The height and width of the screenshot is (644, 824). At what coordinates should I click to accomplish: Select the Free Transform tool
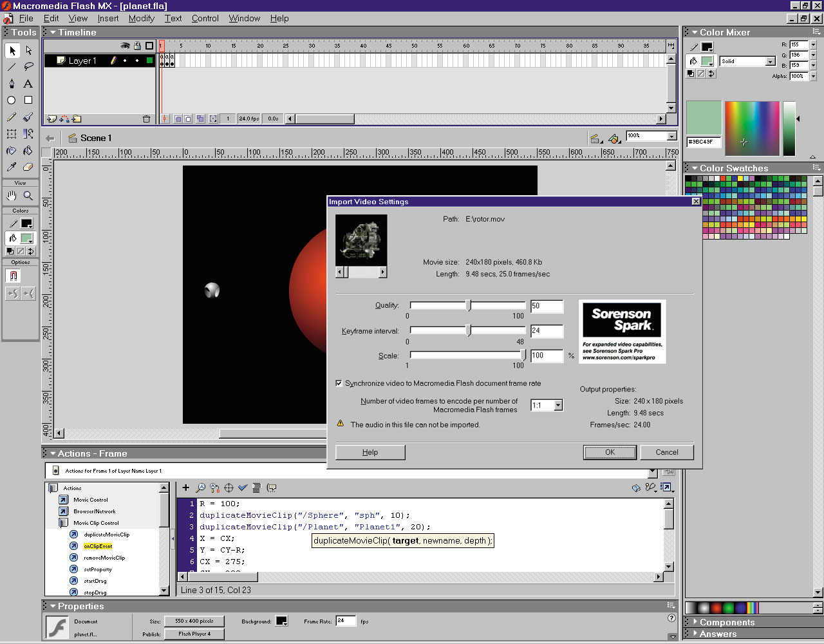[x=12, y=133]
